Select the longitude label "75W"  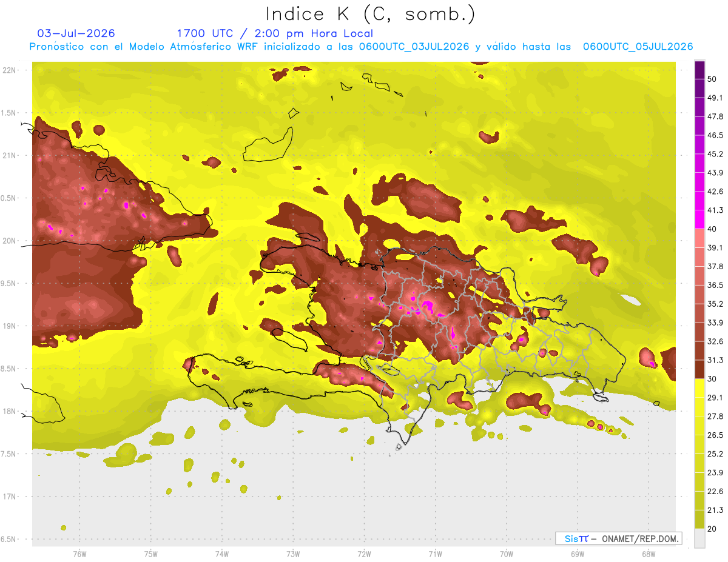tap(150, 554)
